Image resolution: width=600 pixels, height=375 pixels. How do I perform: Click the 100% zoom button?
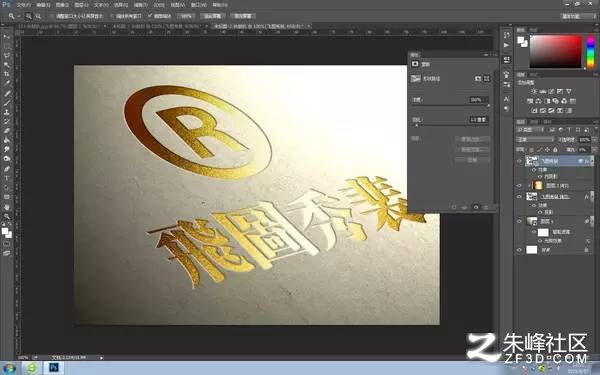(186, 16)
